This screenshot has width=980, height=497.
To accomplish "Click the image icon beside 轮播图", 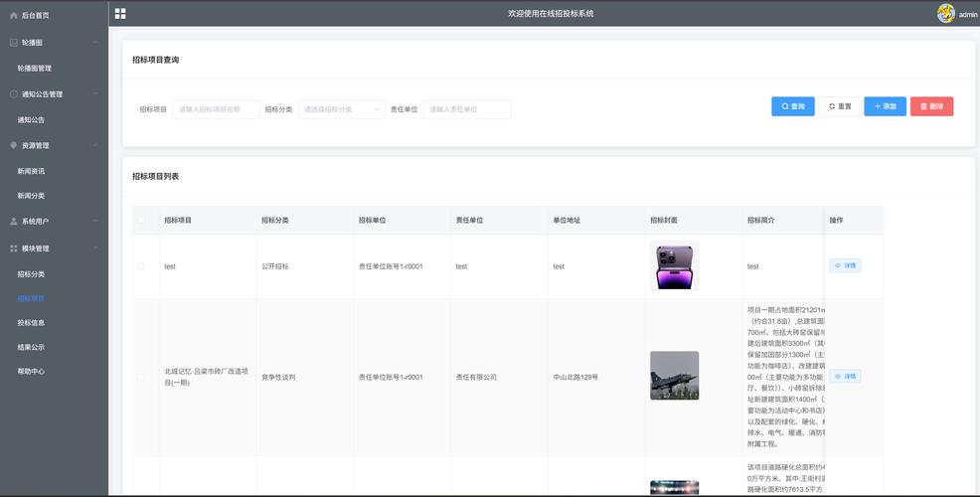I will pyautogui.click(x=14, y=43).
